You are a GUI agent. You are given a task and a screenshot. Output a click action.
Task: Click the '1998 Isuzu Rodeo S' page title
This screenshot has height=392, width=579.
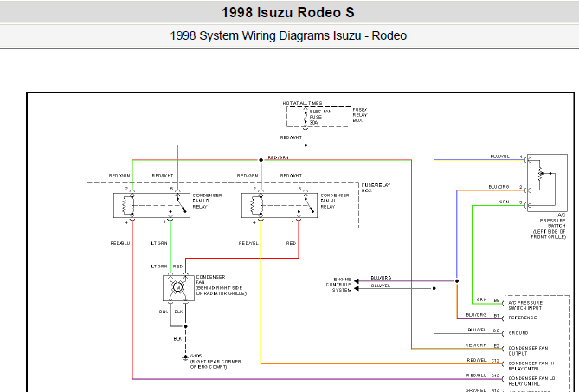[287, 12]
